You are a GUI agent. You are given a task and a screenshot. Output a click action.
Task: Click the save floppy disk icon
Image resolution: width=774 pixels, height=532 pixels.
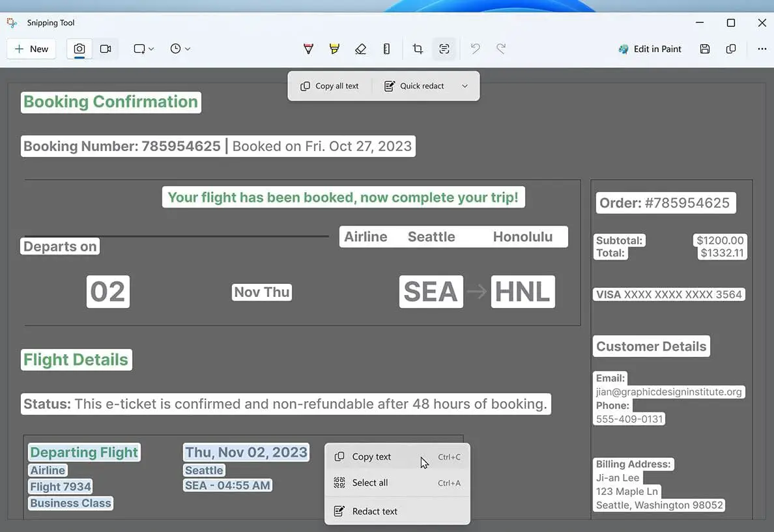[x=705, y=49]
